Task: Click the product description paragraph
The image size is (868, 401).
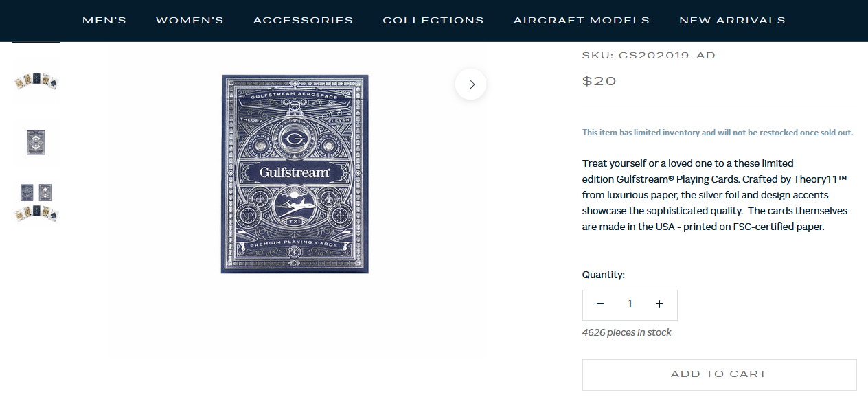Action: (x=715, y=195)
